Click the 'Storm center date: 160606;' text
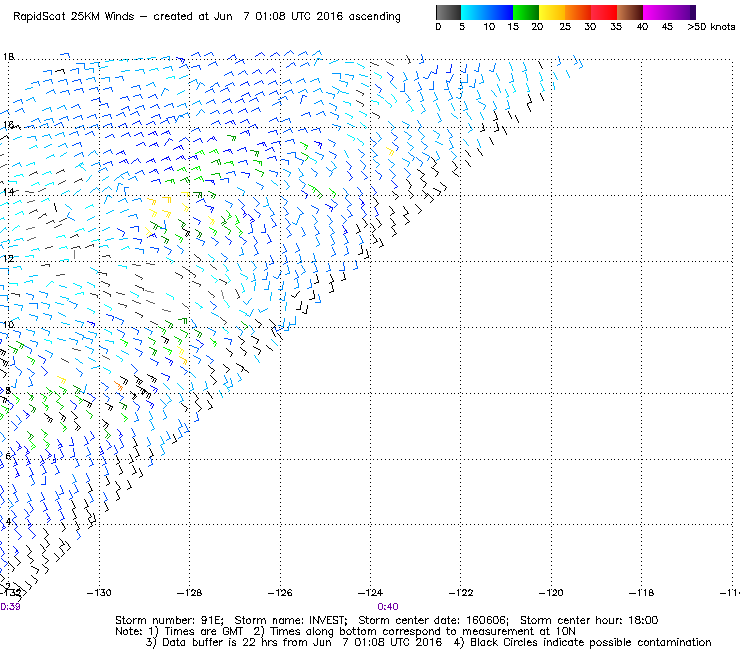The width and height of the screenshot is (740, 650). coord(433,620)
